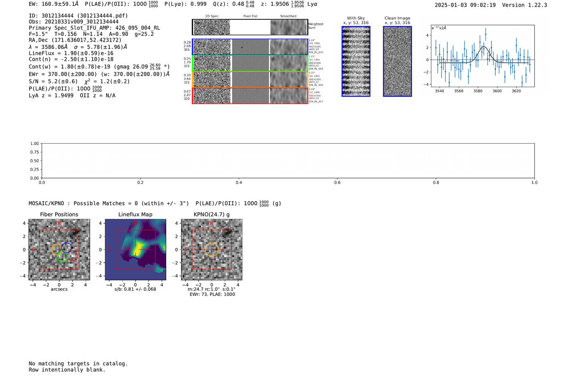576x392 pixels.
Task: Open the blue-framed fiber 2D spectrum cutout
Action: 212,47
